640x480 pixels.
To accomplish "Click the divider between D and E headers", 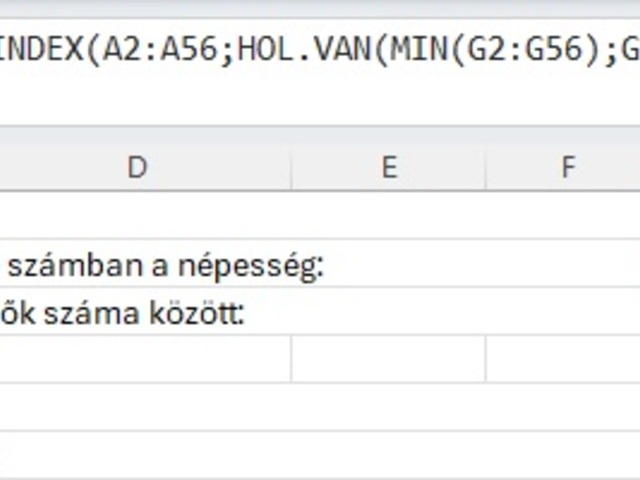I will click(291, 167).
